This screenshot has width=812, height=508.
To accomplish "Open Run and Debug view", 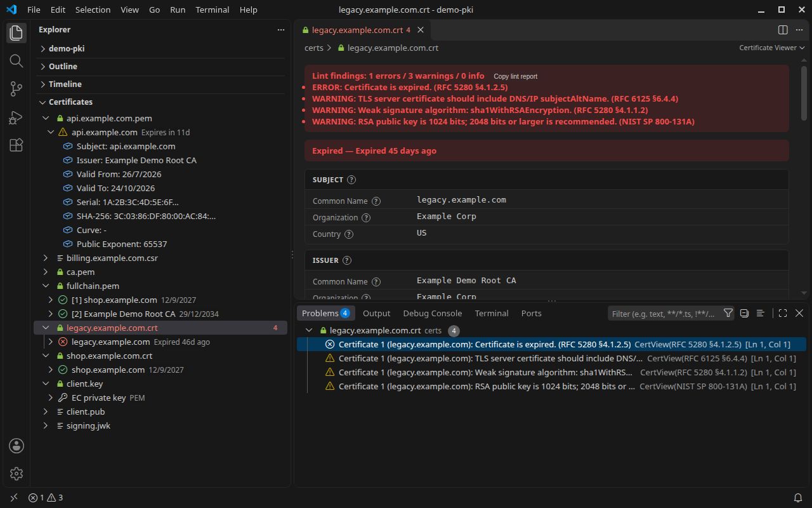I will pos(16,117).
